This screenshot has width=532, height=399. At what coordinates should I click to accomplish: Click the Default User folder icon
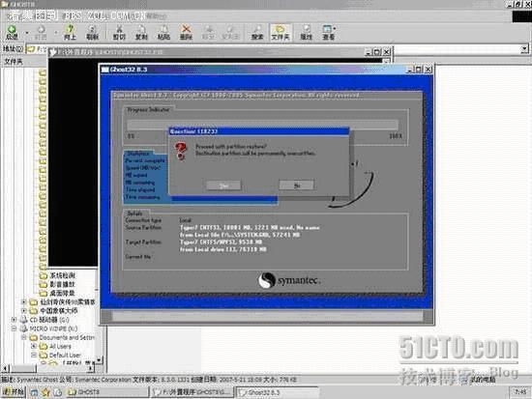[x=44, y=355]
